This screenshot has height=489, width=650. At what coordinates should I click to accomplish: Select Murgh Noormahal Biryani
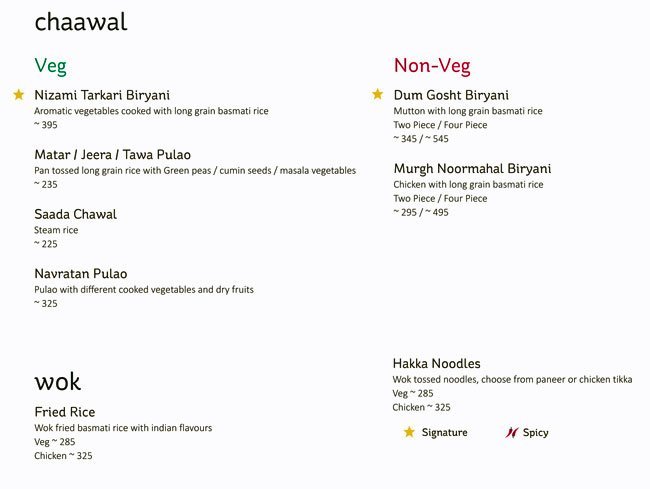pyautogui.click(x=472, y=169)
